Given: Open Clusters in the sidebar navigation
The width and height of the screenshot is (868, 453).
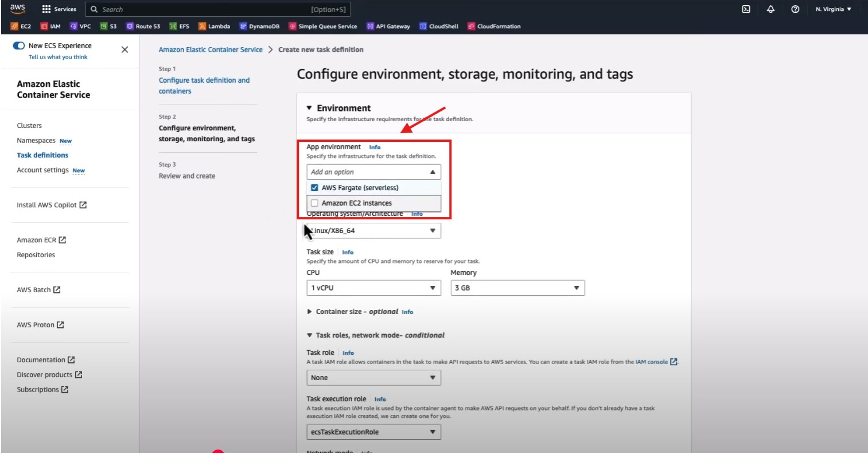Looking at the screenshot, I should tap(29, 126).
